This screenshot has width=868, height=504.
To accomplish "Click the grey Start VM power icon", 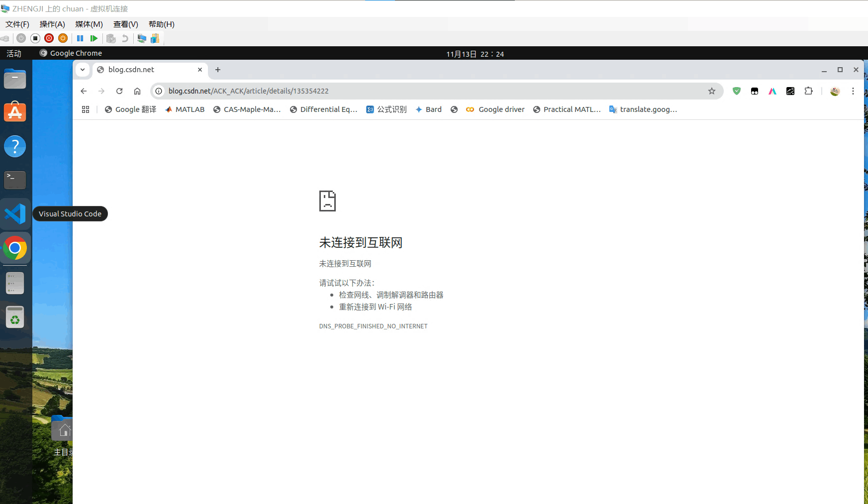I will click(x=21, y=38).
